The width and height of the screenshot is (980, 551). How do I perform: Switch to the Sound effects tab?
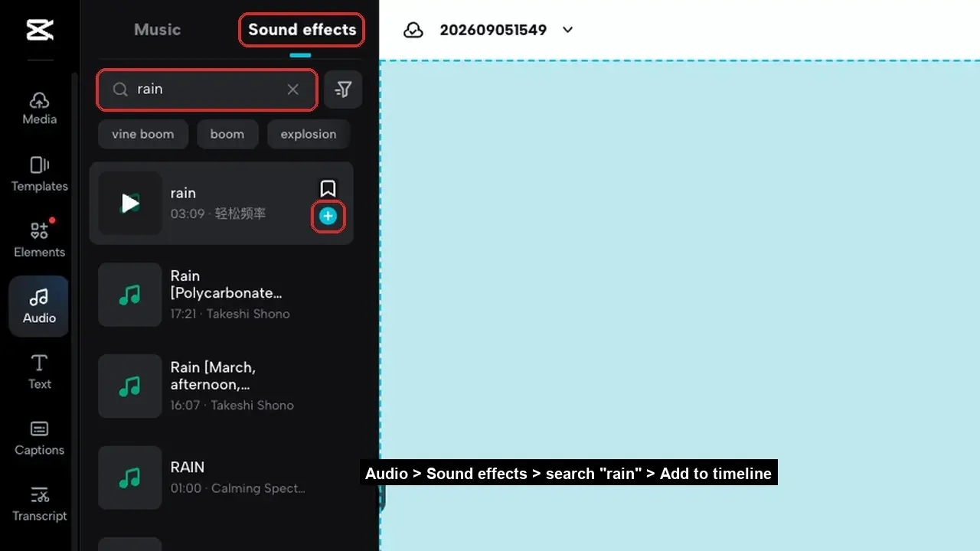pyautogui.click(x=302, y=30)
